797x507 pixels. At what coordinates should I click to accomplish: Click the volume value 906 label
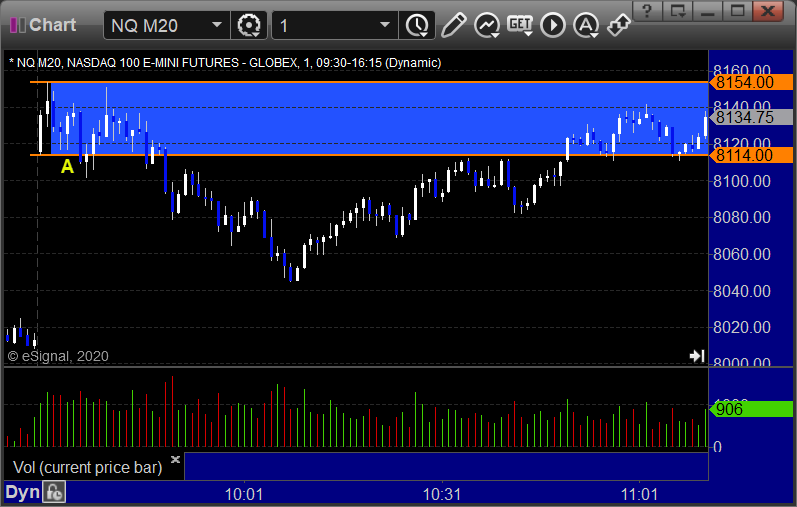click(x=751, y=409)
